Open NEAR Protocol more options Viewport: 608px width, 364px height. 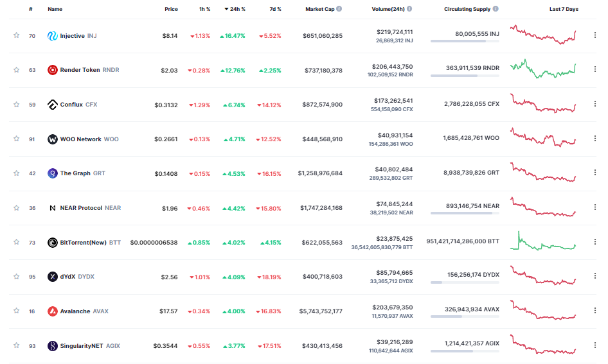pyautogui.click(x=595, y=207)
